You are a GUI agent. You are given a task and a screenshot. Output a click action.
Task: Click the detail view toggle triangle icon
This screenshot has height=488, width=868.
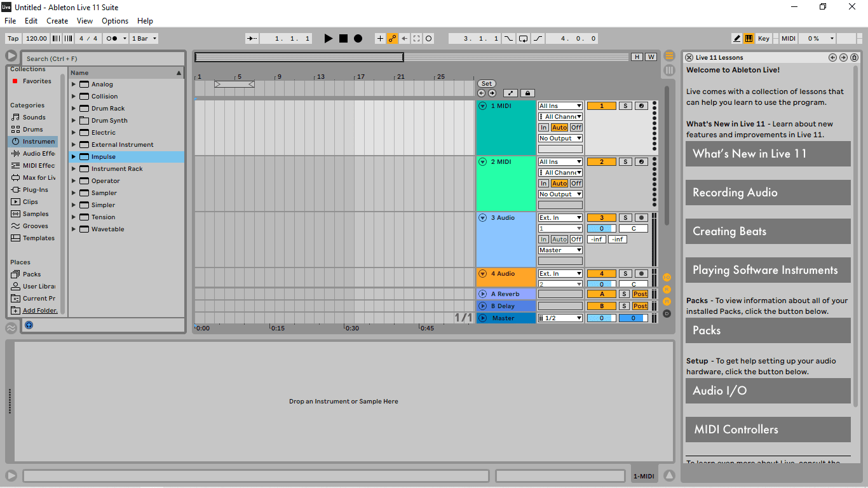pos(669,475)
